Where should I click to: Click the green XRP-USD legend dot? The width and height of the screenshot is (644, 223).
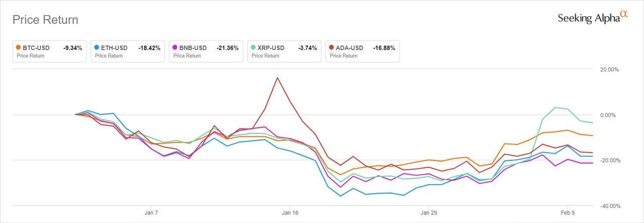coord(254,48)
